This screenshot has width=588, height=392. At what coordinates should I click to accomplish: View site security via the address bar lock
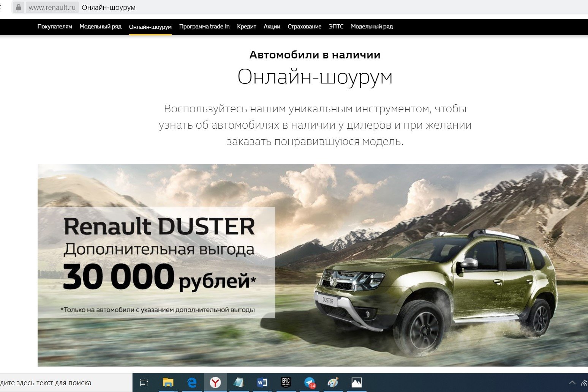click(x=18, y=7)
